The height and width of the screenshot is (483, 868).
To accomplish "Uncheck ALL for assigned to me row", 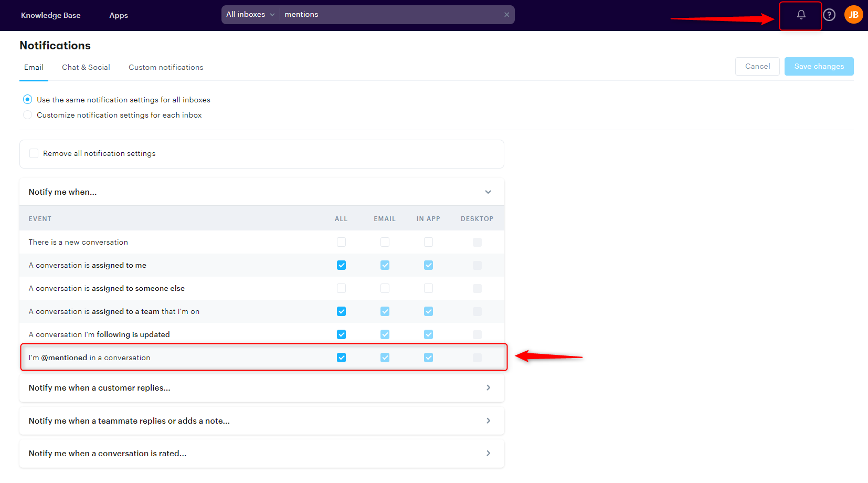I will click(x=341, y=265).
